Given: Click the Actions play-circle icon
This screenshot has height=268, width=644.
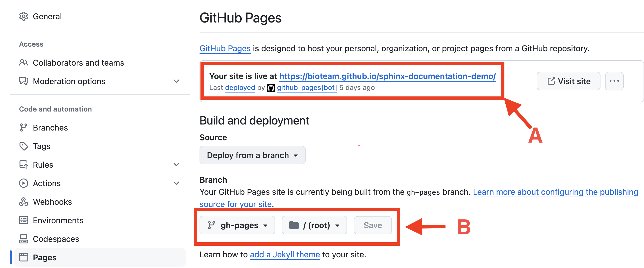Looking at the screenshot, I should tap(24, 183).
